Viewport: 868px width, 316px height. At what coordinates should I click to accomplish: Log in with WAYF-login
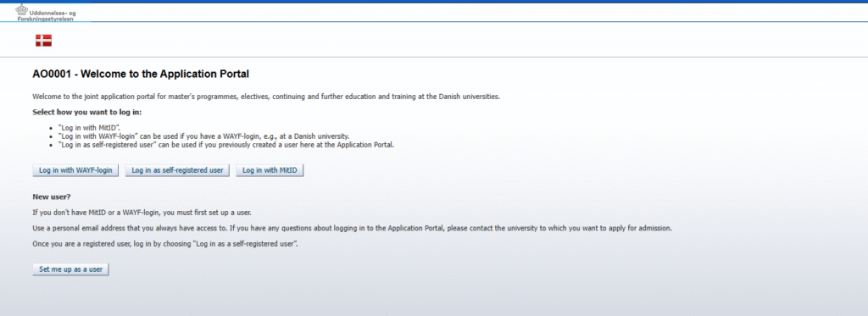(x=75, y=170)
